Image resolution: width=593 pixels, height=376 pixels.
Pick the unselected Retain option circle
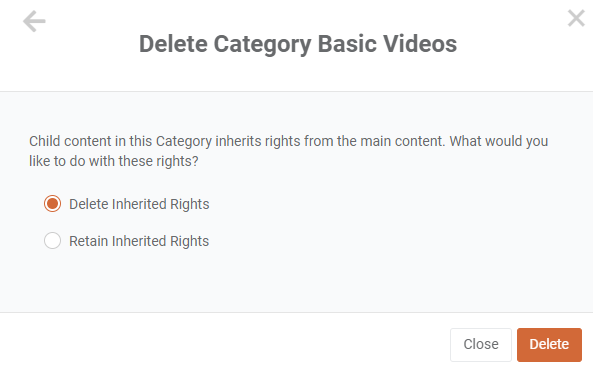click(x=52, y=241)
